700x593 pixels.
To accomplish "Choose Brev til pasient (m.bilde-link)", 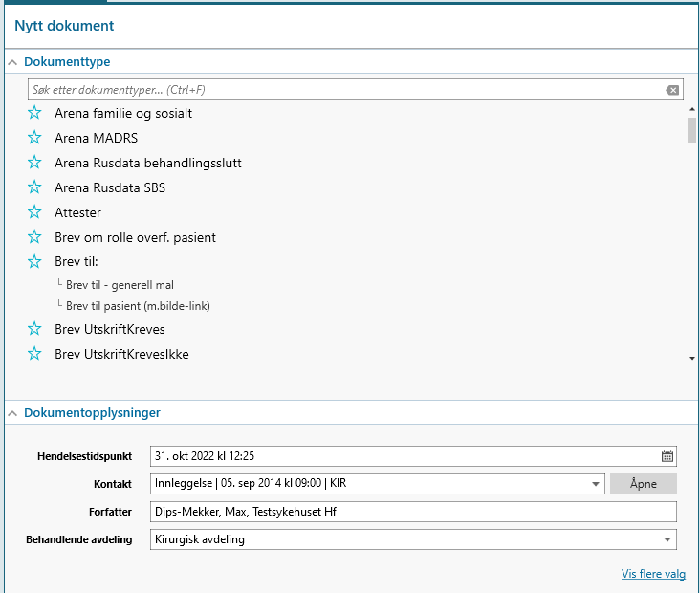I will tap(138, 306).
